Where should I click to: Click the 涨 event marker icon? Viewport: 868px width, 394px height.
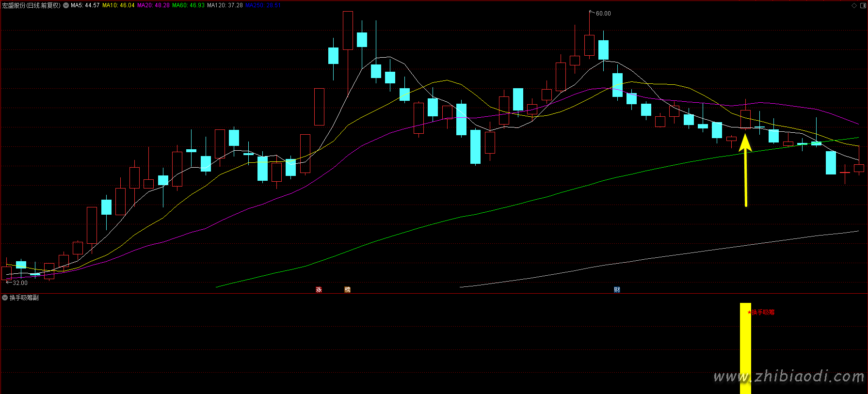point(319,290)
